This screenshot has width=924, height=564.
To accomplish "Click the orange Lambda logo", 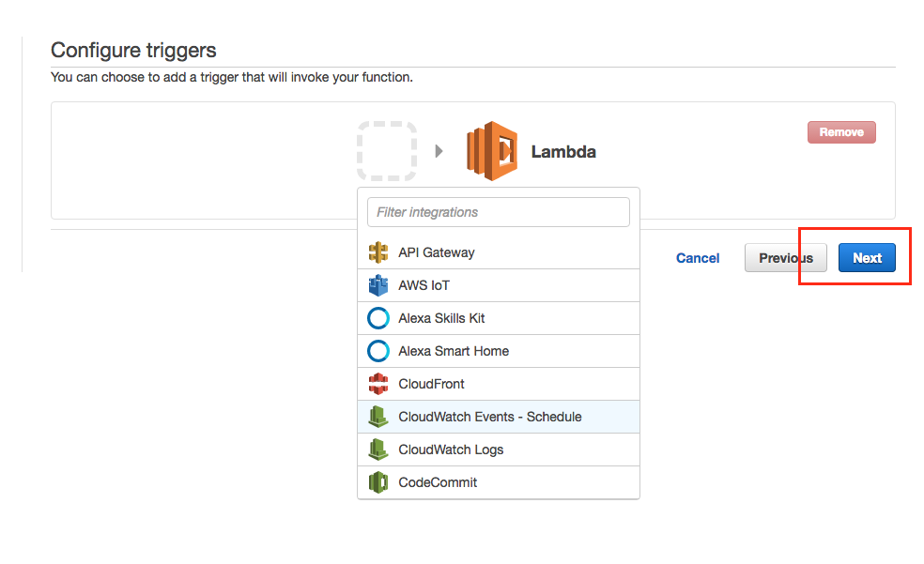I will (492, 151).
